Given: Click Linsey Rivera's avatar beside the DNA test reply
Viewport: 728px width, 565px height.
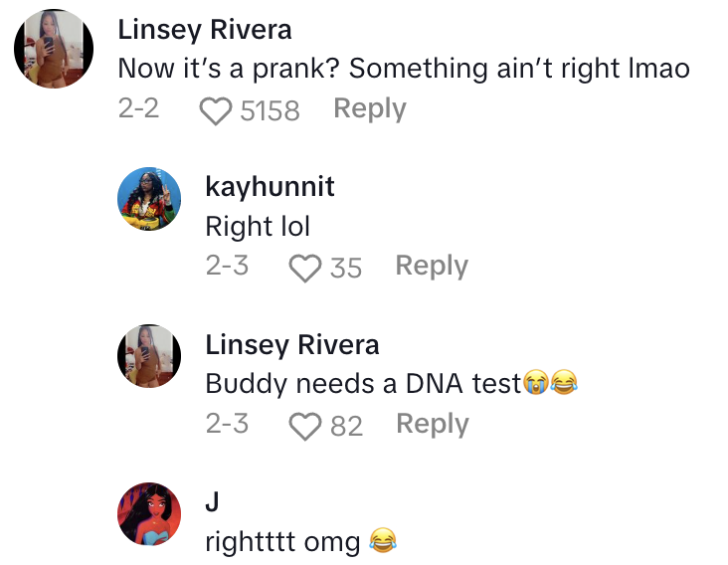Looking at the screenshot, I should tap(149, 356).
